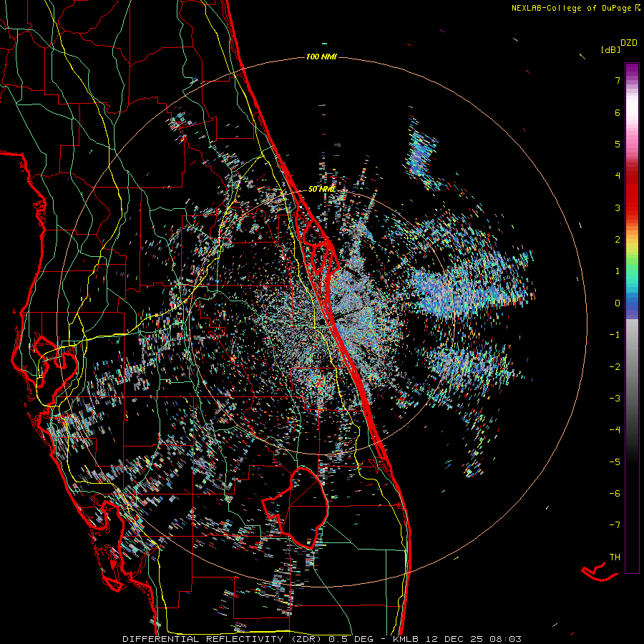Click the 3 value on color scale
The width and height of the screenshot is (644, 644).
(x=618, y=208)
